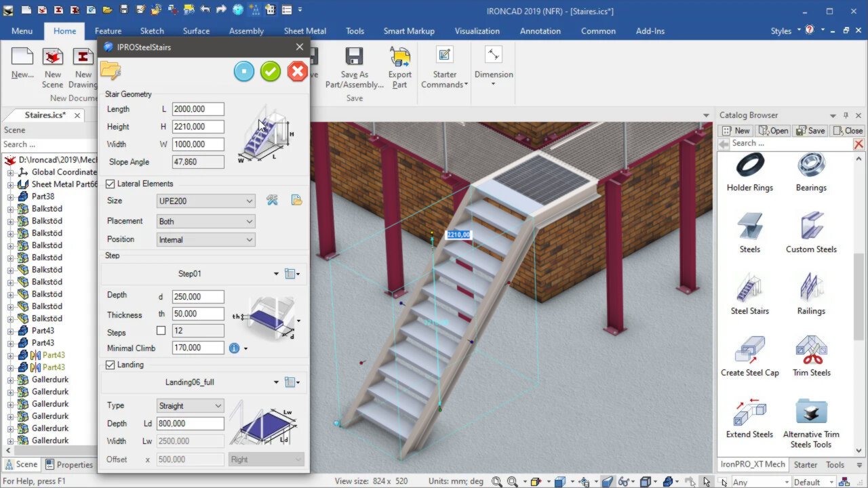Uncheck the Lateral Elements checkbox
The height and width of the screenshot is (488, 868).
point(111,184)
